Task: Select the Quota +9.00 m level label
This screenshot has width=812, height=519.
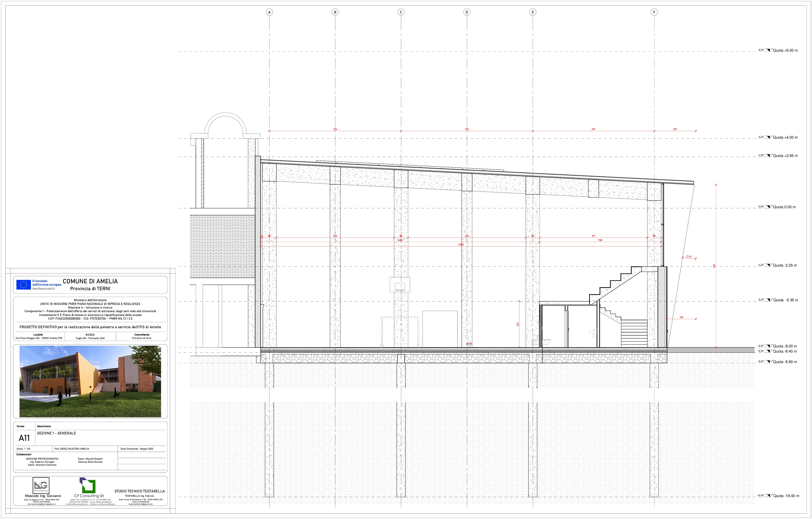Action: (785, 51)
